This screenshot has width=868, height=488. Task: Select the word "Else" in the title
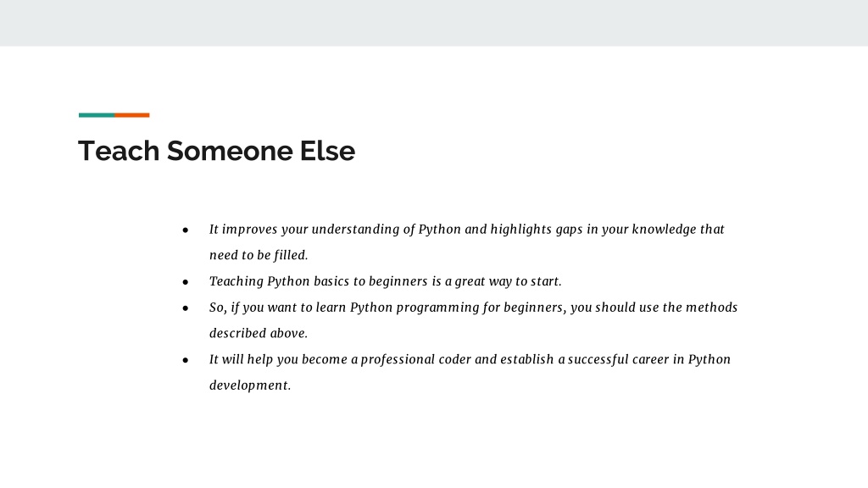[x=327, y=151]
